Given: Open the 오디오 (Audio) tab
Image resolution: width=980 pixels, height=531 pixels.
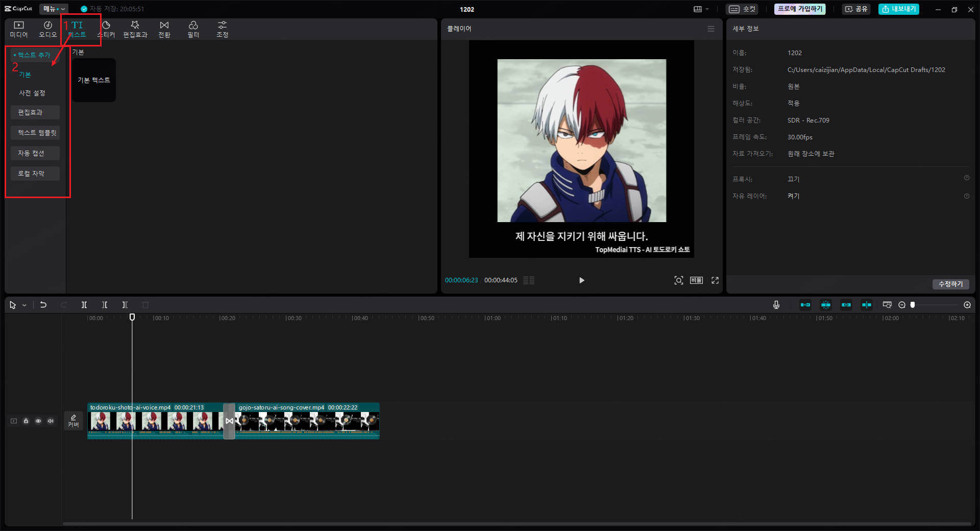Looking at the screenshot, I should 48,29.
